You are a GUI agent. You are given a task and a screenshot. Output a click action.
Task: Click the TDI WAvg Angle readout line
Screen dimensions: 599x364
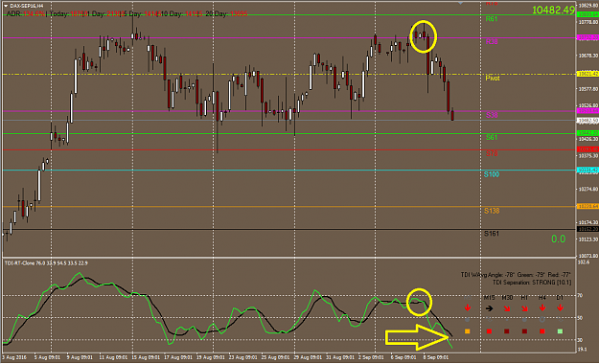coord(516,275)
